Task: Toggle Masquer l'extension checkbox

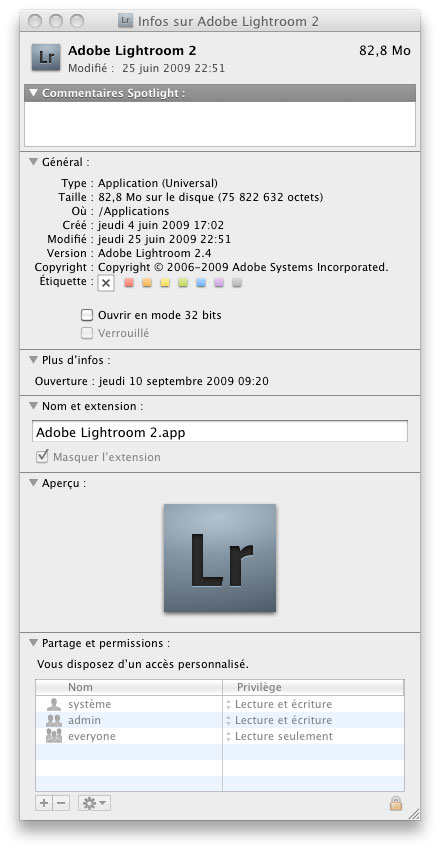Action: [x=42, y=456]
